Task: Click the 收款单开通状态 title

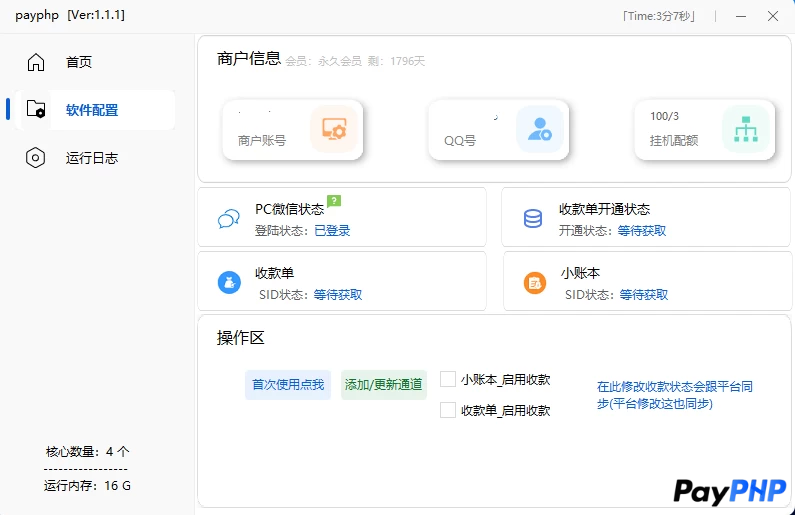Action: point(604,209)
